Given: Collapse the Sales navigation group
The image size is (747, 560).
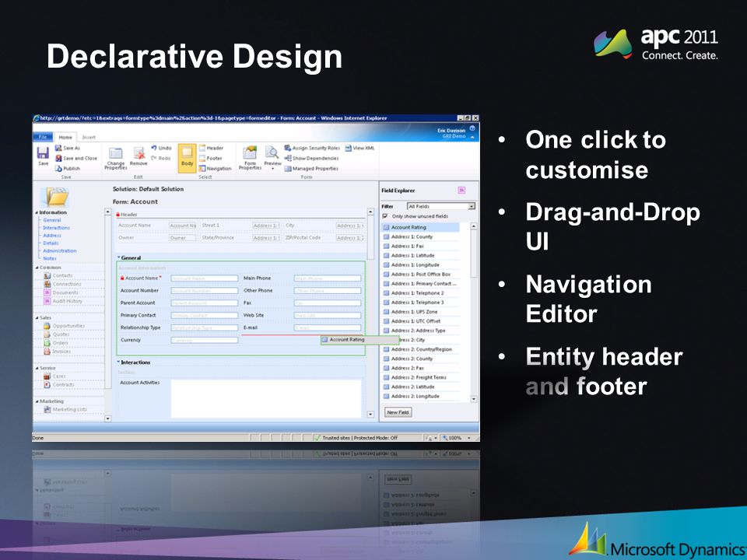Looking at the screenshot, I should (37, 318).
